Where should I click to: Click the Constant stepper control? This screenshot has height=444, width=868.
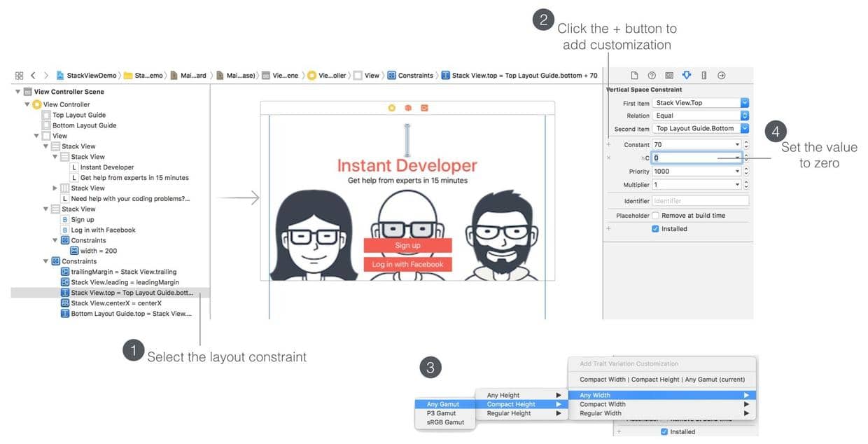tap(746, 145)
